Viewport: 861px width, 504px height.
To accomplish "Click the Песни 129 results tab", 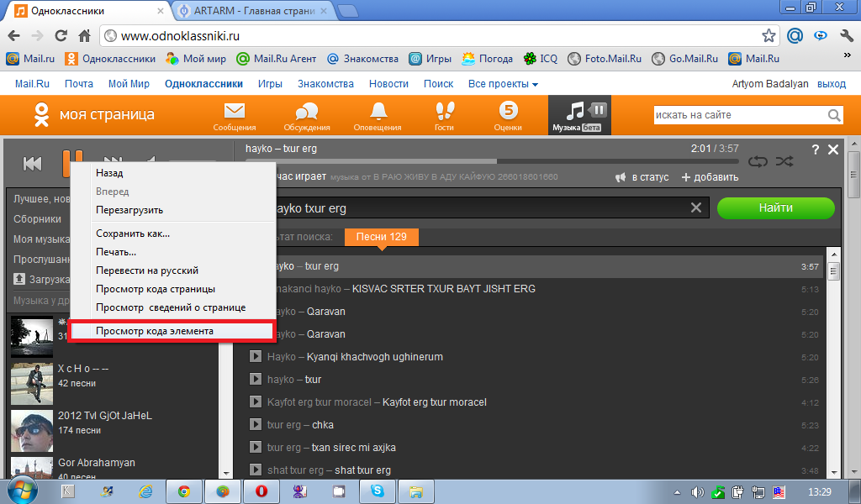I will [382, 237].
